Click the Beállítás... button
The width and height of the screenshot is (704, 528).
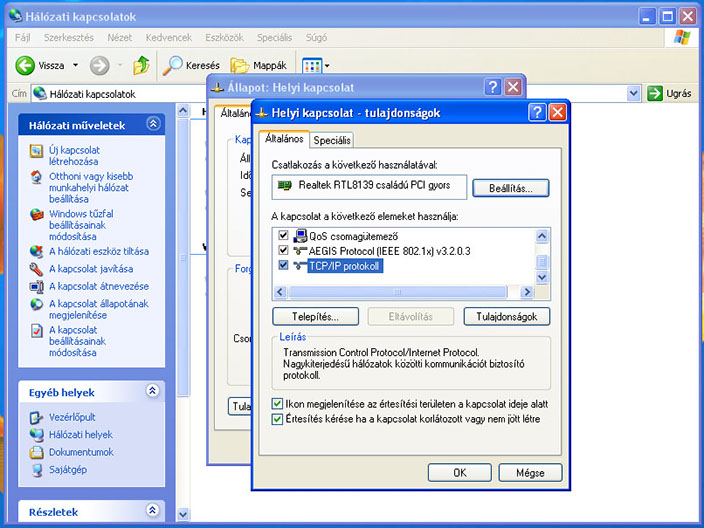(x=510, y=189)
